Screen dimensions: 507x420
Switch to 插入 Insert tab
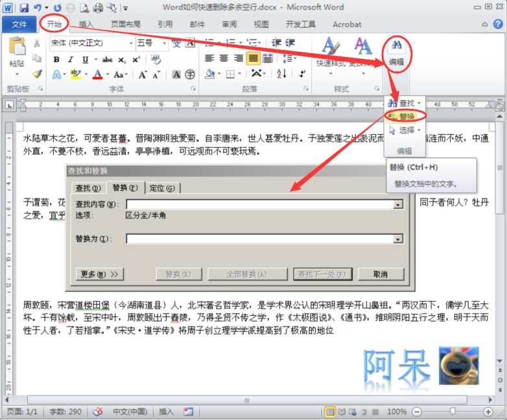pyautogui.click(x=86, y=24)
